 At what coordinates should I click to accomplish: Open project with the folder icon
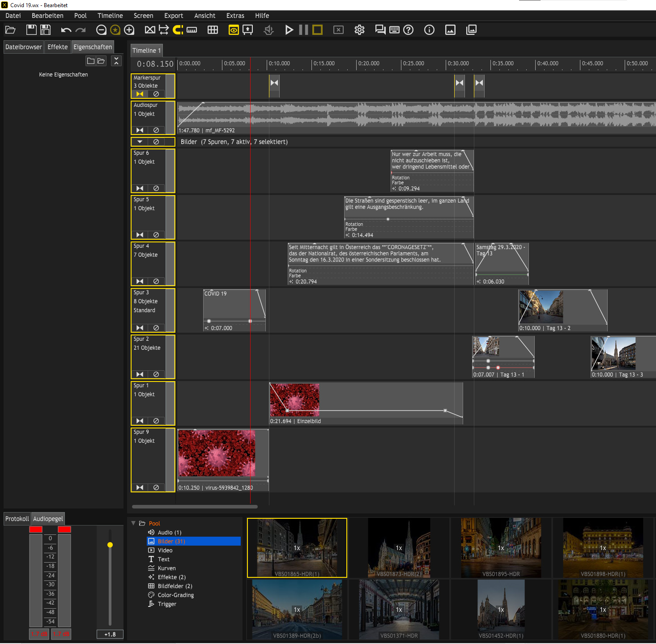click(10, 30)
